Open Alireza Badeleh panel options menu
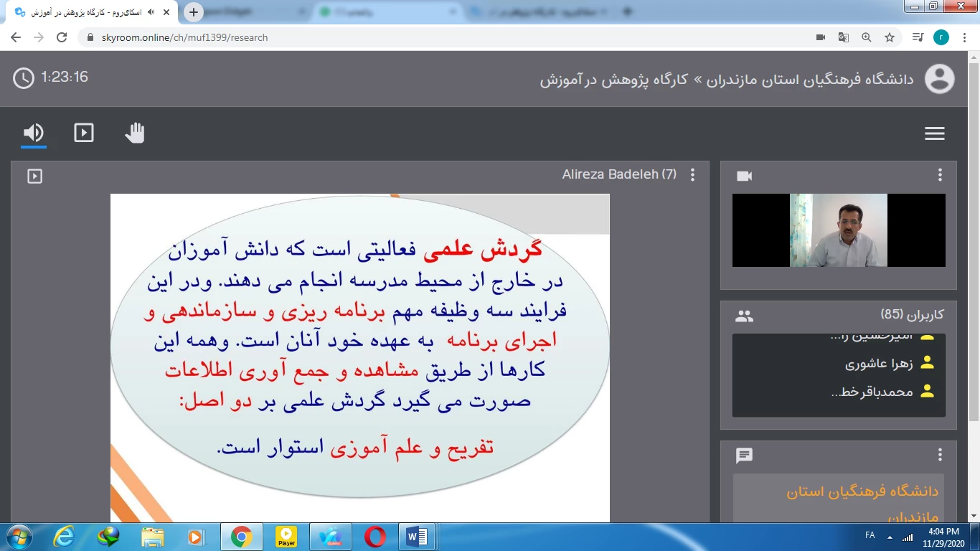Viewport: 980px width, 551px height. coord(692,174)
